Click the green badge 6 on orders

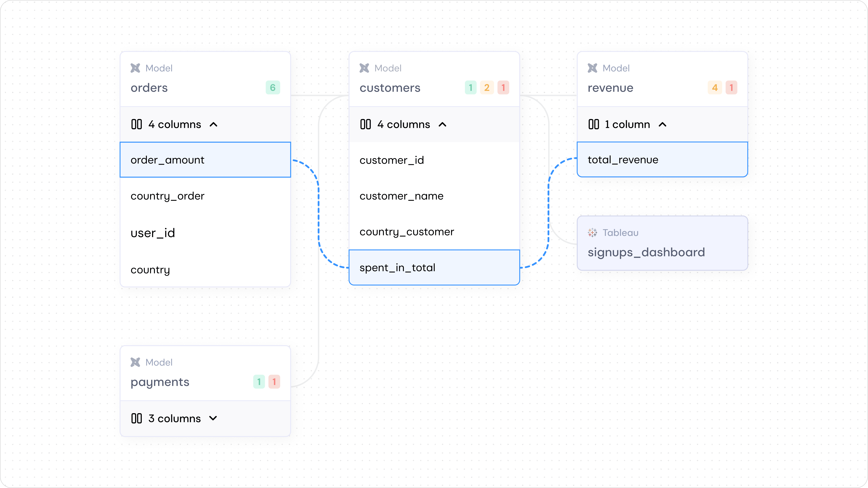point(273,87)
